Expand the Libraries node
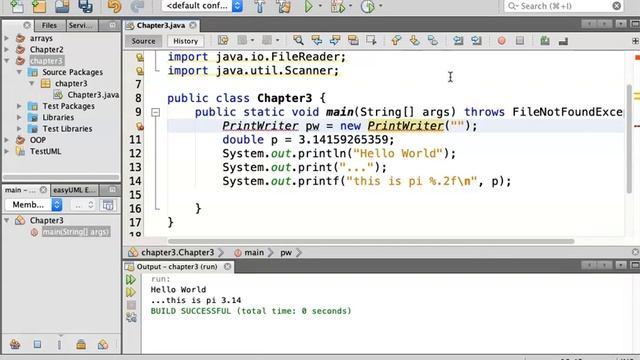This screenshot has height=360, width=640. point(19,118)
